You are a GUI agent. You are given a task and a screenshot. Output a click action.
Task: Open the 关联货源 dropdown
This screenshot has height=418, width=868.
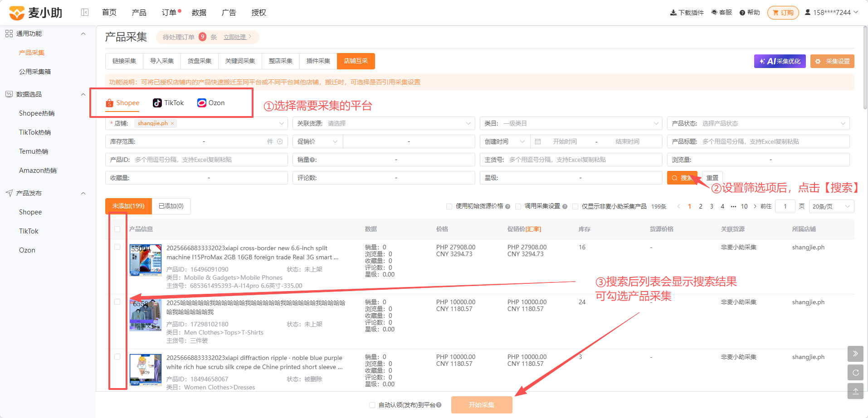(384, 123)
